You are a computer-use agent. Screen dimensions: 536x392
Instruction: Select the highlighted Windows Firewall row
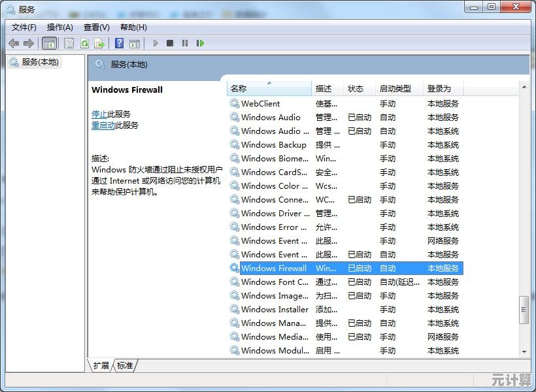346,268
